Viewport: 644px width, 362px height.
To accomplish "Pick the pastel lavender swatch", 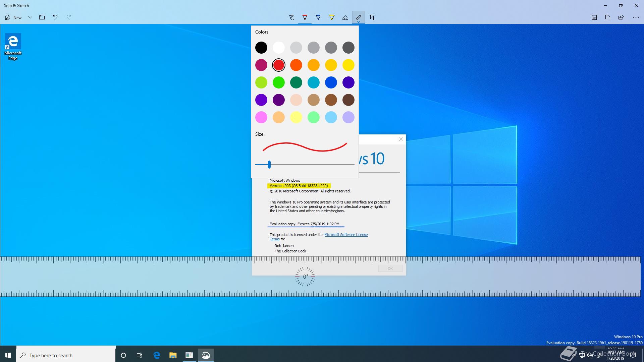I will pos(348,117).
